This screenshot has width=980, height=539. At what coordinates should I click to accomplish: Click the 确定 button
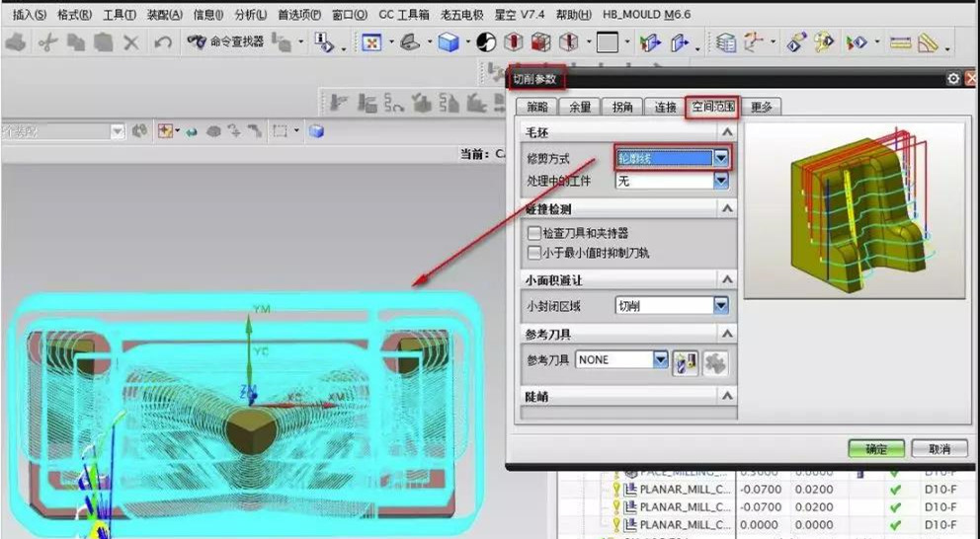click(x=875, y=449)
